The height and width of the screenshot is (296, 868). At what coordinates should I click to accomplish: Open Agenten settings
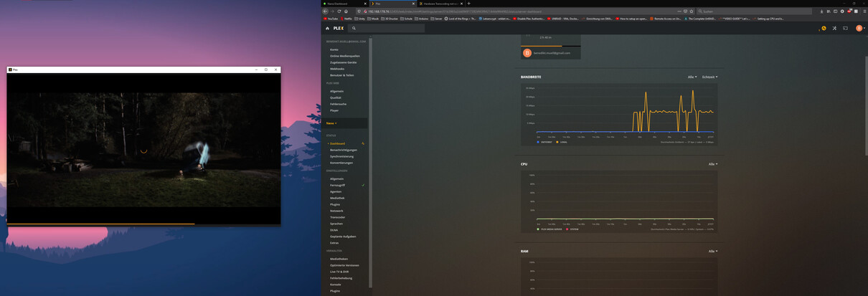coord(336,191)
